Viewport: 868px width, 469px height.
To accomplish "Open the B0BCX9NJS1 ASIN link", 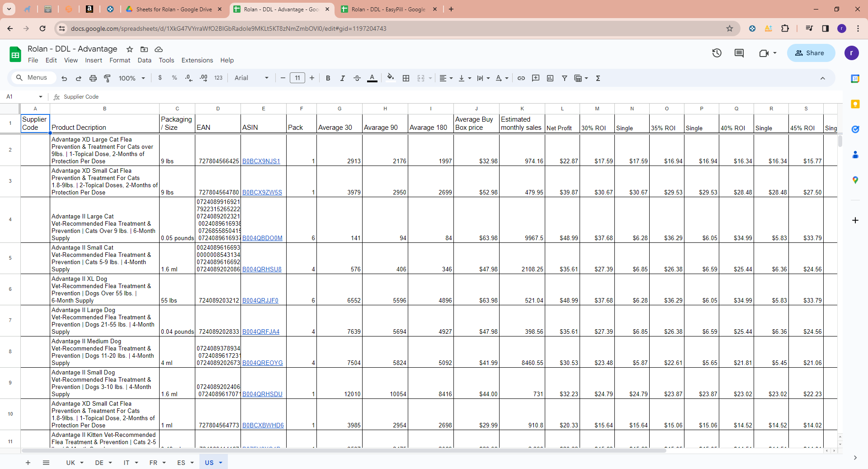I will coord(261,161).
